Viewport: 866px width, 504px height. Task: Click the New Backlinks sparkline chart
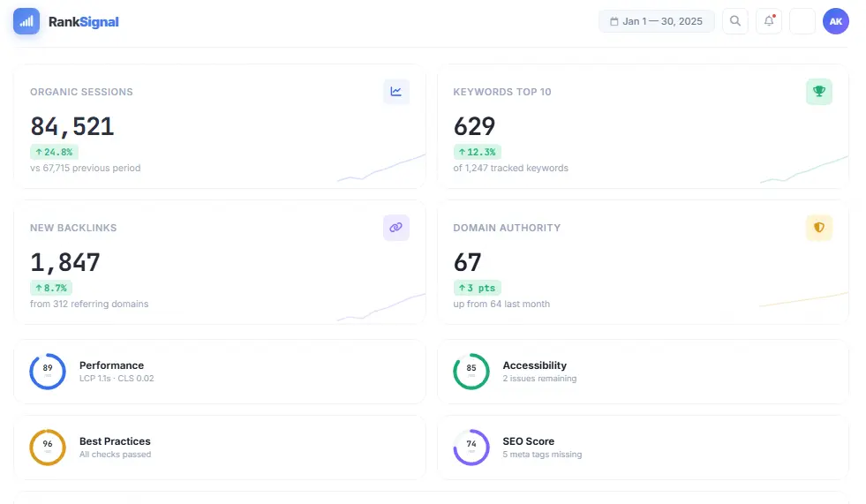point(381,306)
